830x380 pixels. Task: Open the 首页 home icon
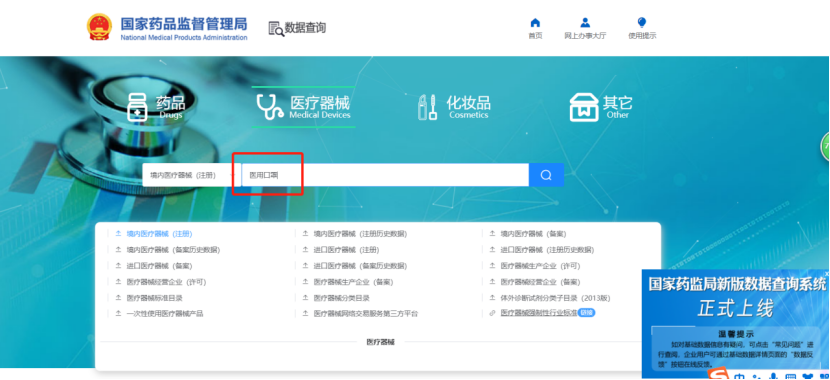click(x=535, y=23)
